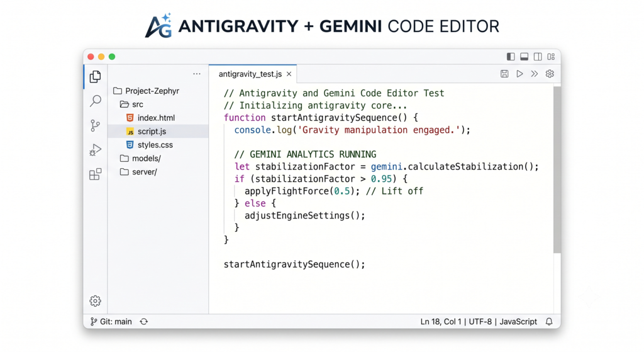644x352 pixels.
Task: Click the Git branch icon in status bar
Action: click(94, 322)
